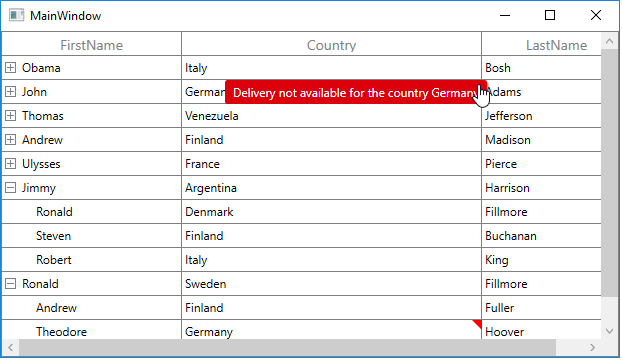
Task: Expand the Ulysses row
Action: [11, 164]
